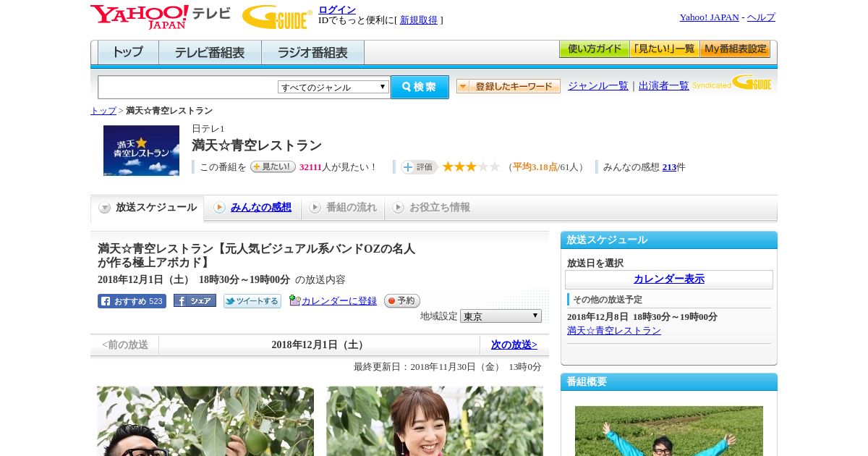Image resolution: width=868 pixels, height=456 pixels.
Task: Click the My番組表設定 button
Action: point(735,49)
